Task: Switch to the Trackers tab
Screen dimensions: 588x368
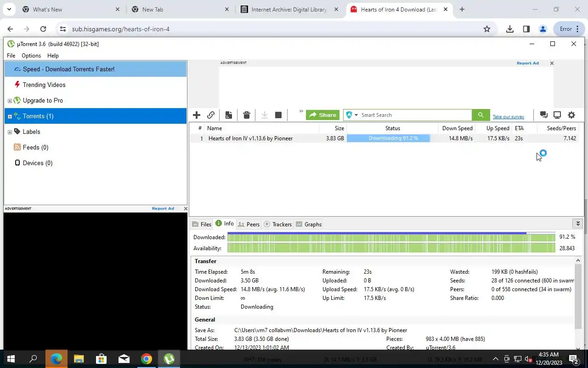Action: pyautogui.click(x=278, y=224)
